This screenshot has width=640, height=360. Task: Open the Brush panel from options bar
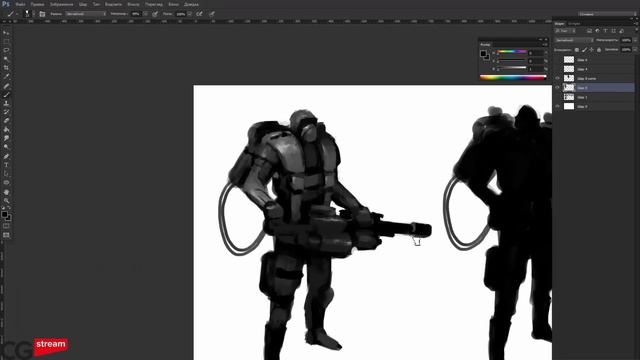[42, 14]
